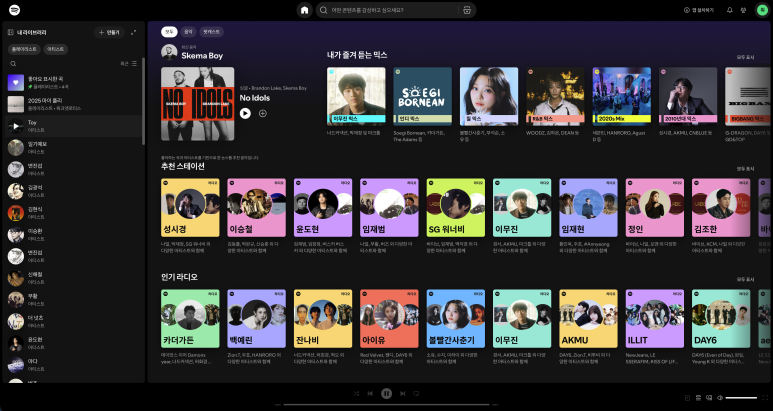This screenshot has width=773, height=411.
Task: Open 윤도현 artist in library list
Action: (x=73, y=343)
